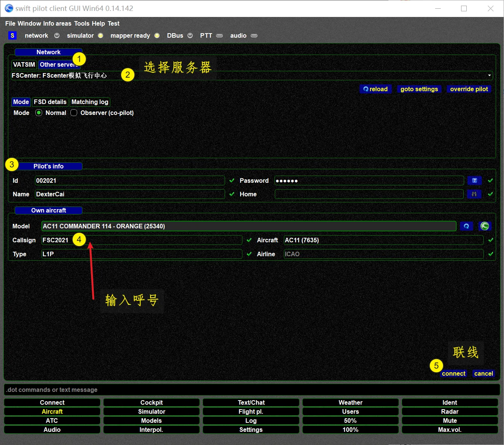
Task: Select Normal mode radio button
Action: tap(39, 113)
